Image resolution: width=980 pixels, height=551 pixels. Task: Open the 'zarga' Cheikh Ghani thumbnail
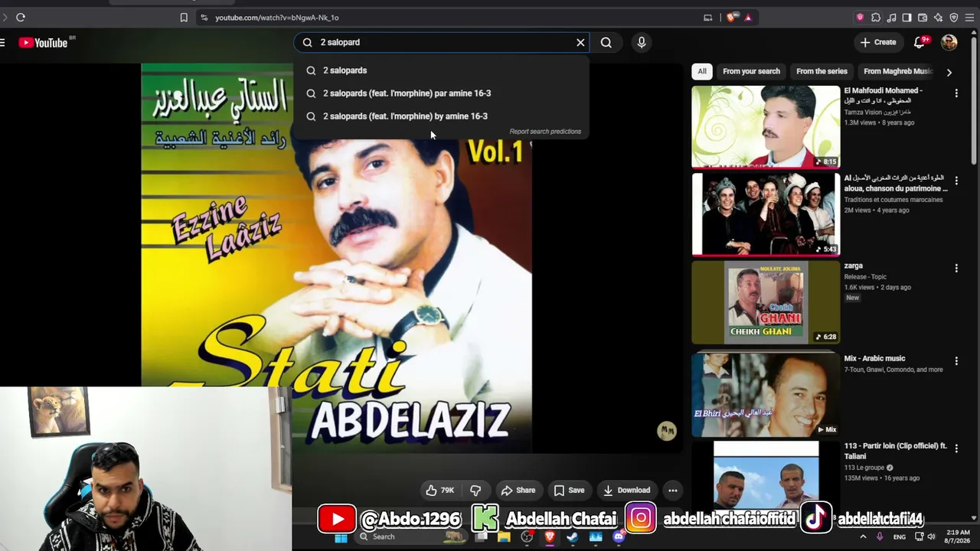[x=766, y=302]
